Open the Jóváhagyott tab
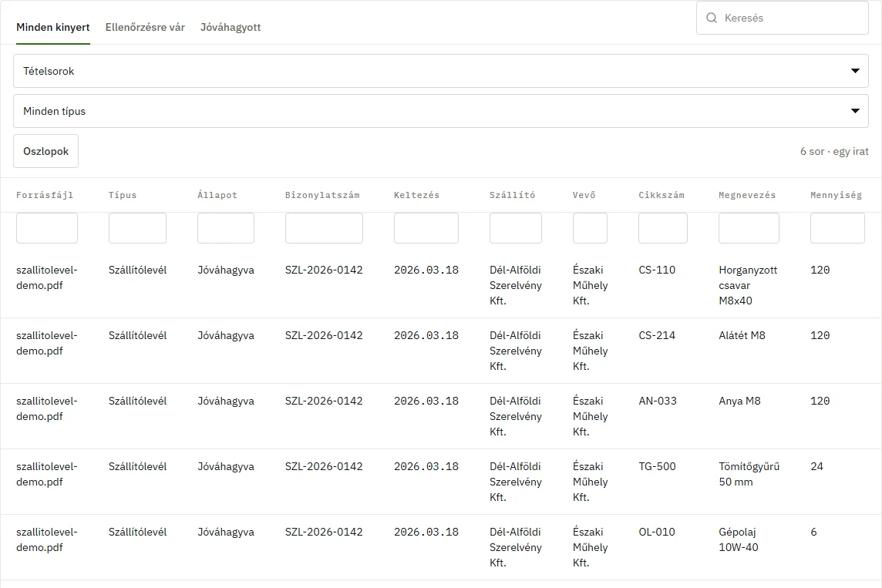882x588 pixels. [231, 27]
